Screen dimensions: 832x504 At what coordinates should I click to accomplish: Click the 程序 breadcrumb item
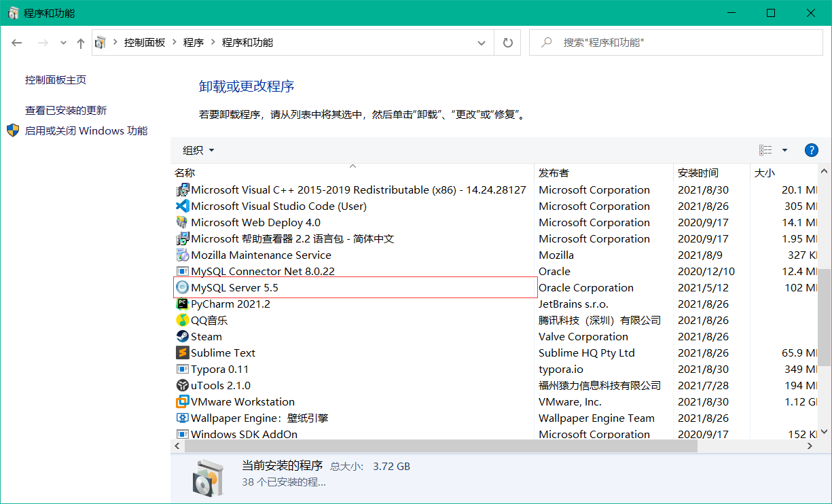pos(194,43)
